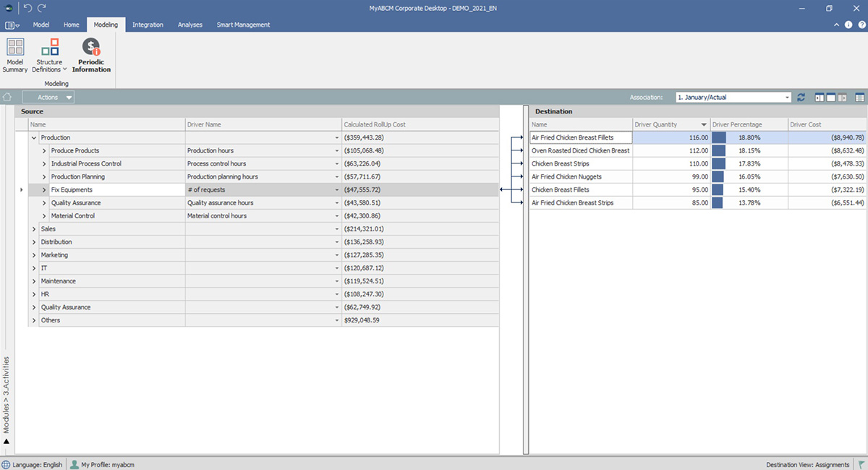Click the grid table view icon
This screenshot has height=470, width=868.
860,97
